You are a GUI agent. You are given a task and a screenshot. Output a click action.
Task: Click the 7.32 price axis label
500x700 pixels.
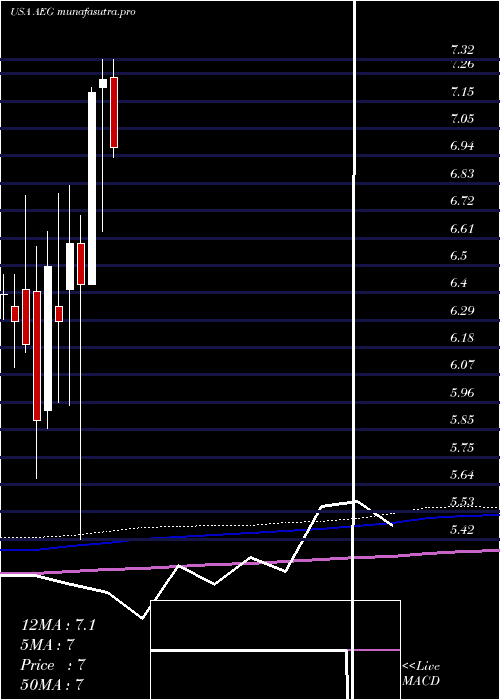point(462,50)
